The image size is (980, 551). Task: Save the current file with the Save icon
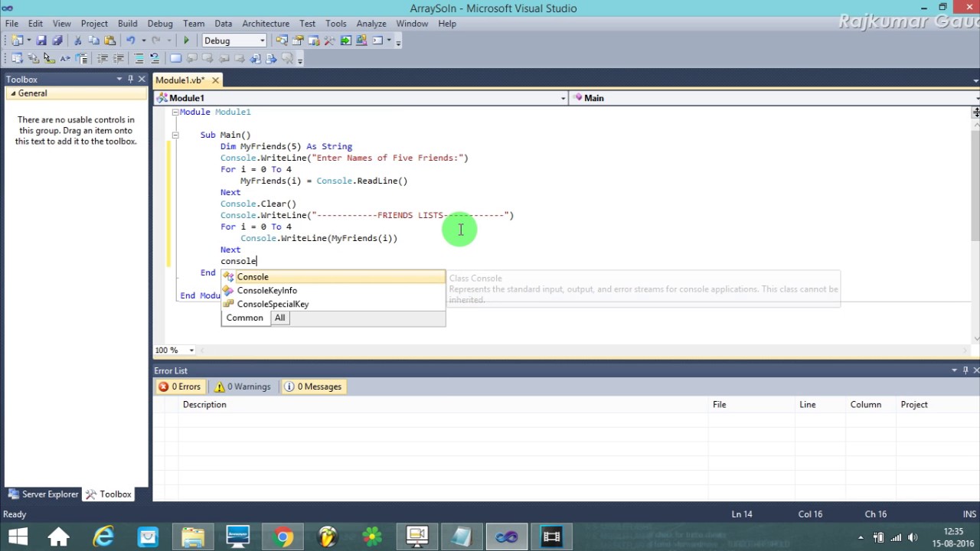point(41,41)
